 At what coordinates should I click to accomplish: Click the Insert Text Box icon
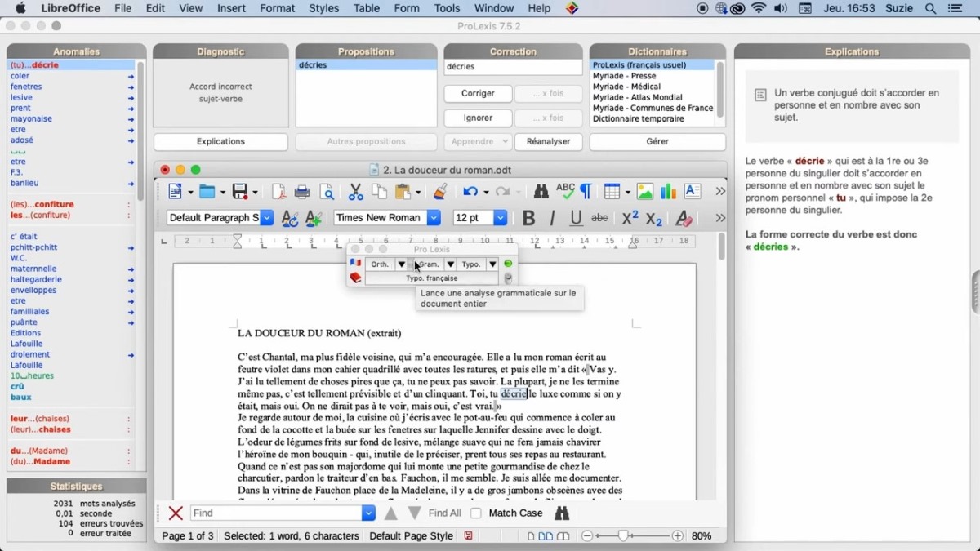(693, 192)
